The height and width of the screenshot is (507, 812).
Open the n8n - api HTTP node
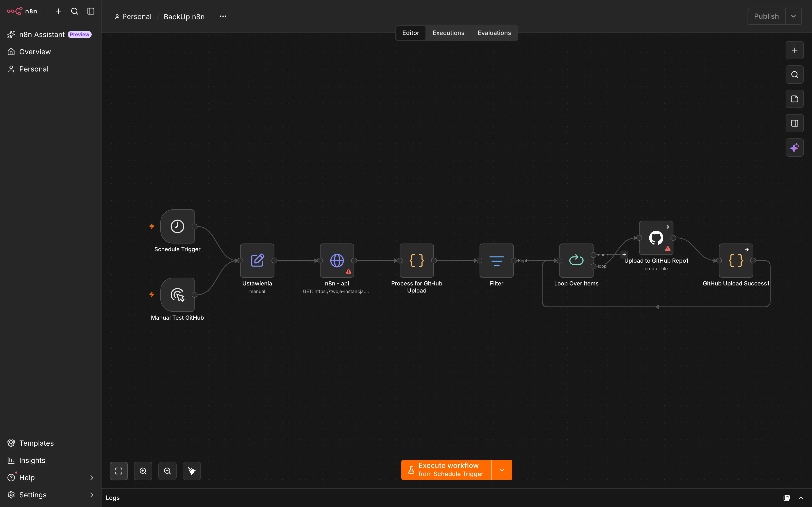pos(337,261)
